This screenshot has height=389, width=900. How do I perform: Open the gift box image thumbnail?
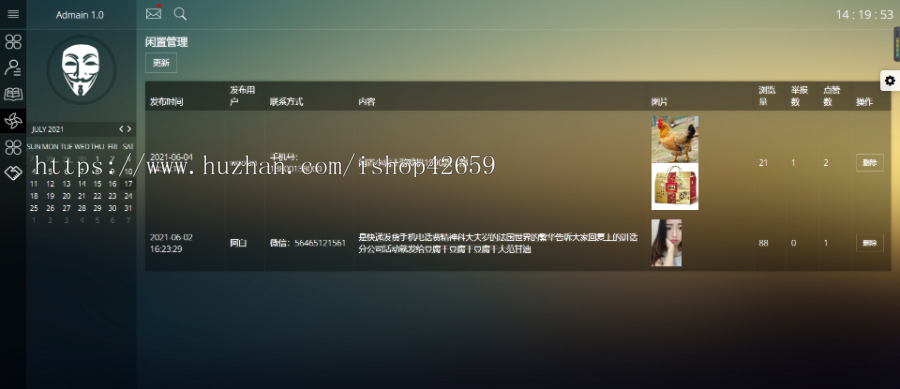pos(675,186)
